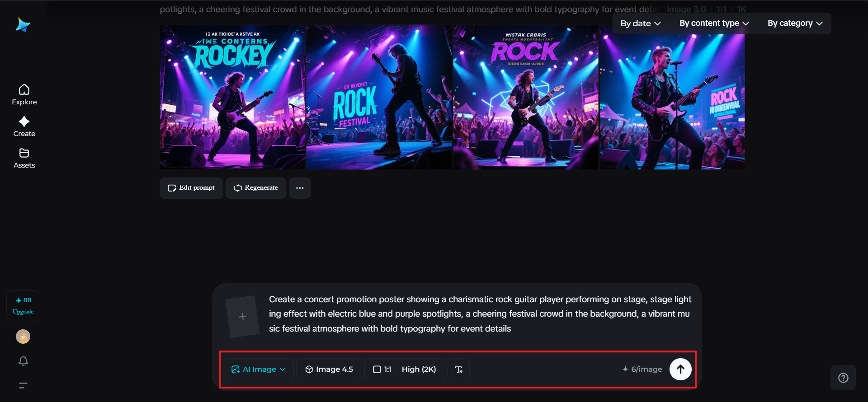Image resolution: width=868 pixels, height=402 pixels.
Task: Expand the By category filter
Action: (795, 23)
